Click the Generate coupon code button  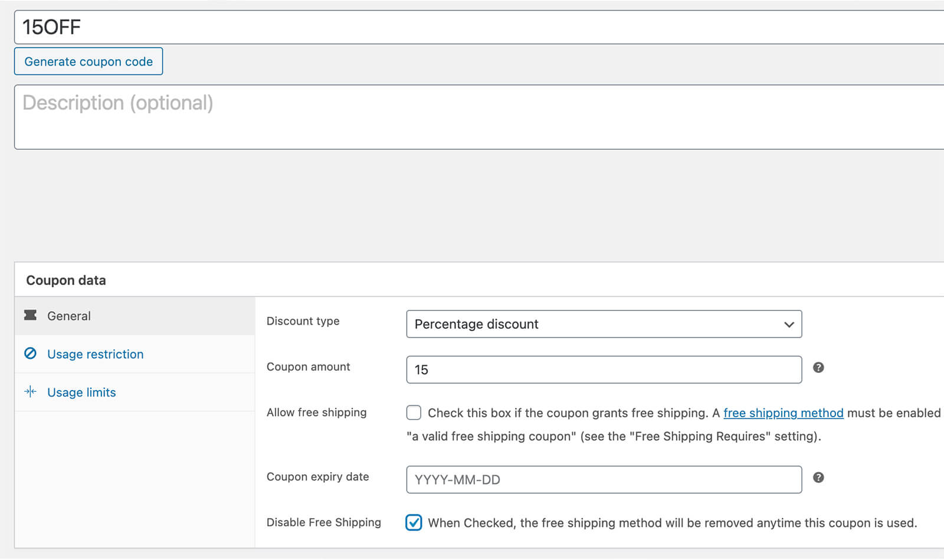click(88, 61)
